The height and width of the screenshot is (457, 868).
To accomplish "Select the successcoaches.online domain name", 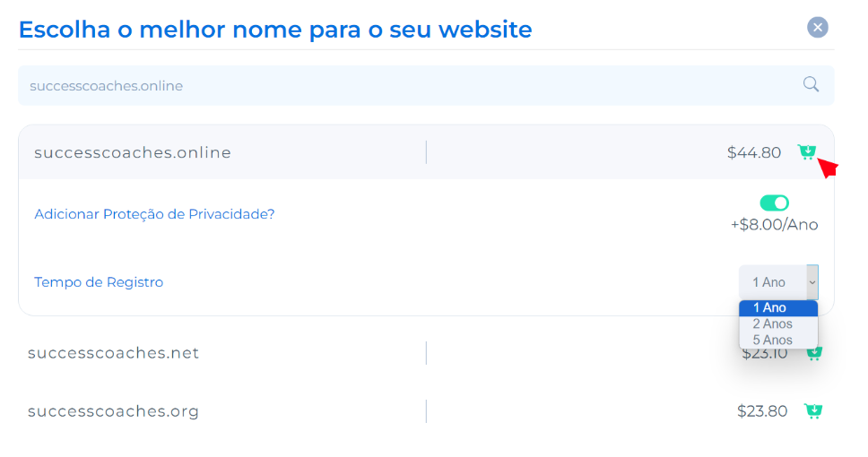I will (133, 152).
